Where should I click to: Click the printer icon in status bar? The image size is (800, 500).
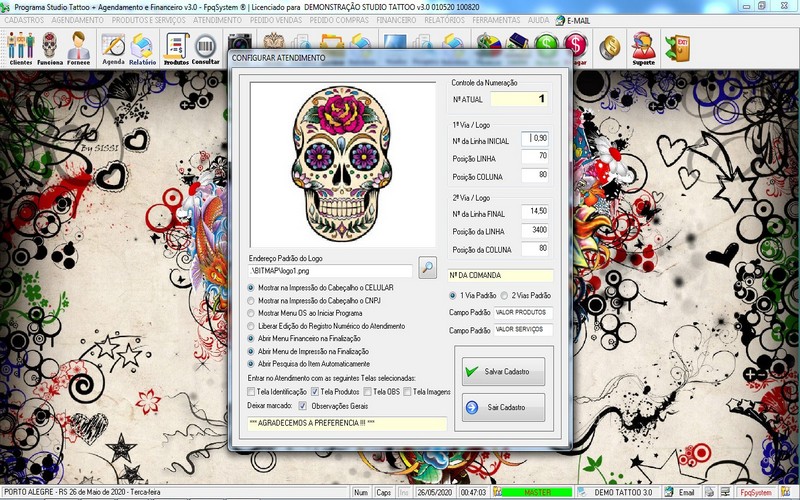tap(710, 492)
